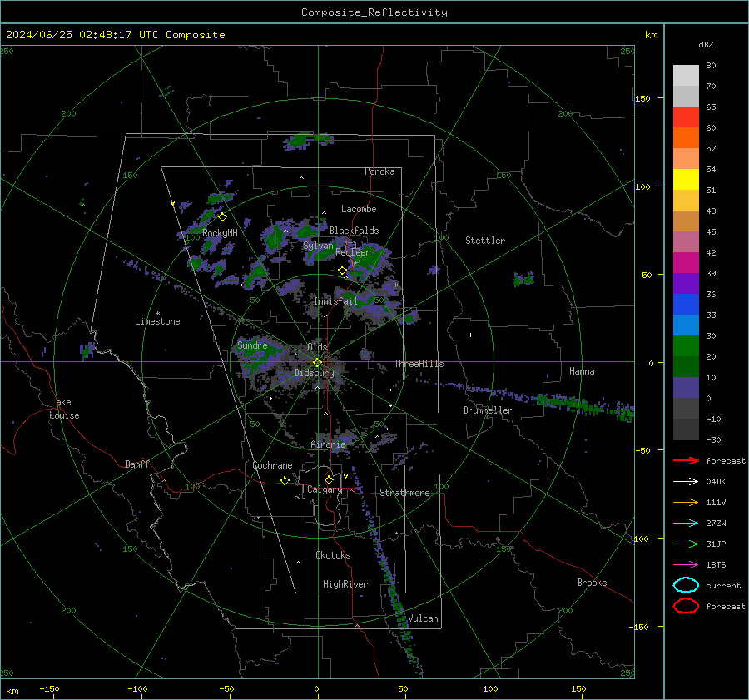This screenshot has width=749, height=700.
Task: Click the yellow swatch between 54 and 51 dBZ
Action: pyautogui.click(x=686, y=180)
